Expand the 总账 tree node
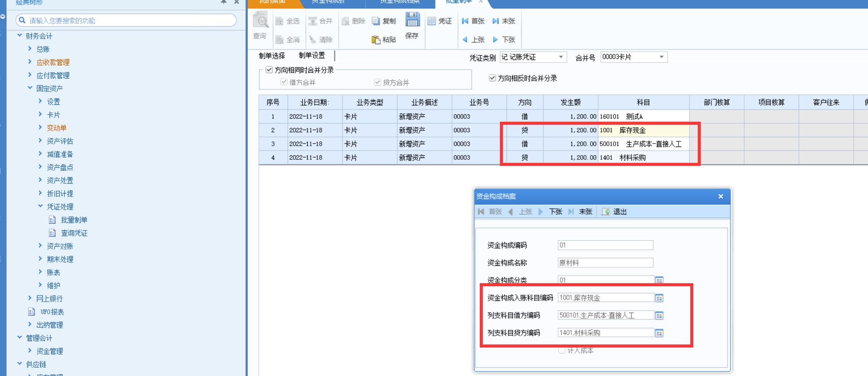 pyautogui.click(x=30, y=49)
